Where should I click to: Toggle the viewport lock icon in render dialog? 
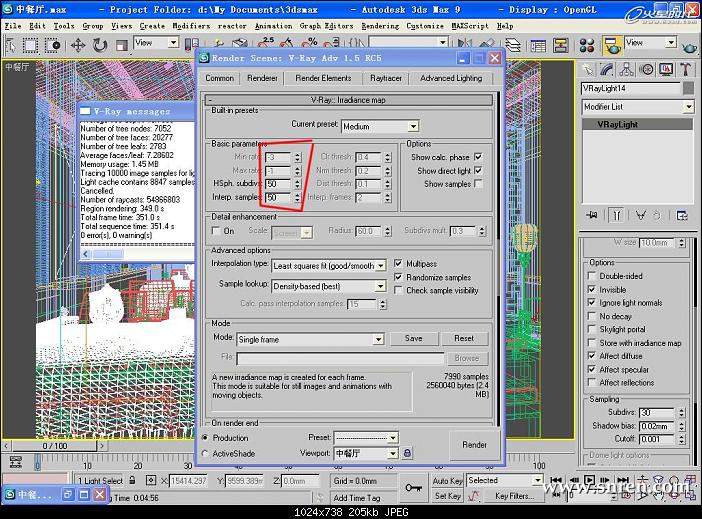[407, 453]
